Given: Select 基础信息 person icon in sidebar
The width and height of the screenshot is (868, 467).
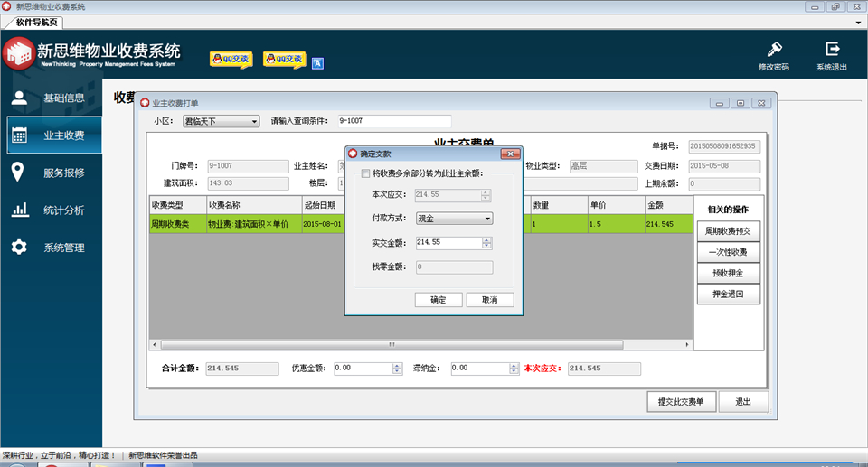Looking at the screenshot, I should (x=19, y=98).
